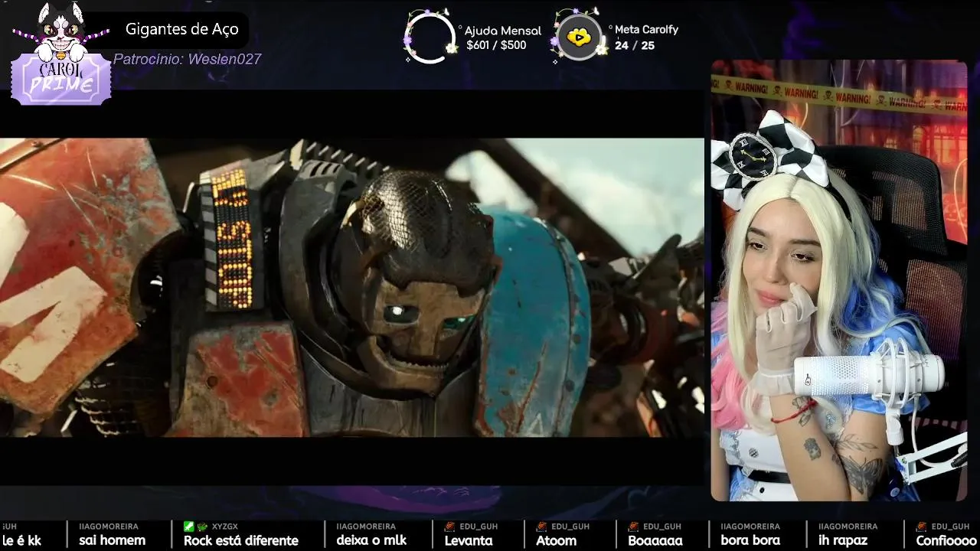
Task: Click the streamer webcam feed
Action: 839,280
